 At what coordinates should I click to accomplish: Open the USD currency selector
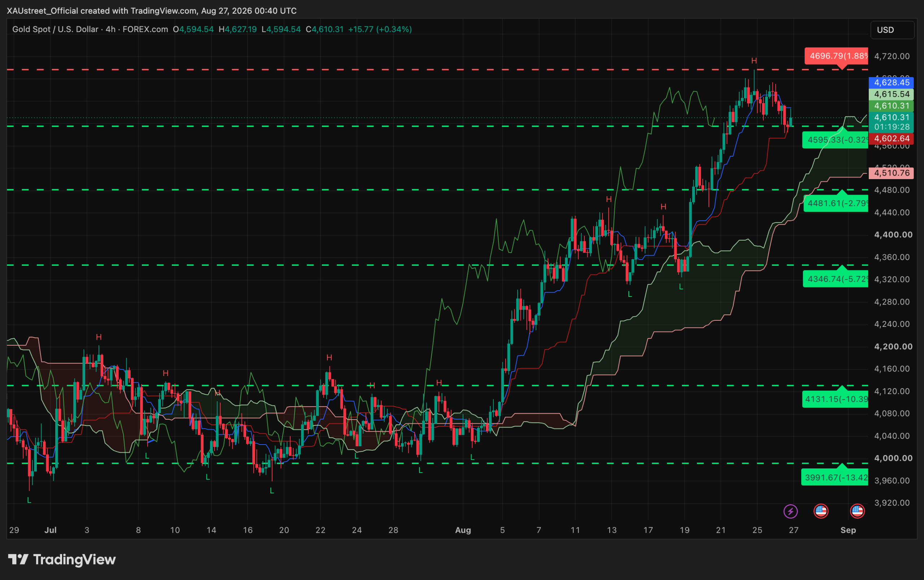coord(892,30)
